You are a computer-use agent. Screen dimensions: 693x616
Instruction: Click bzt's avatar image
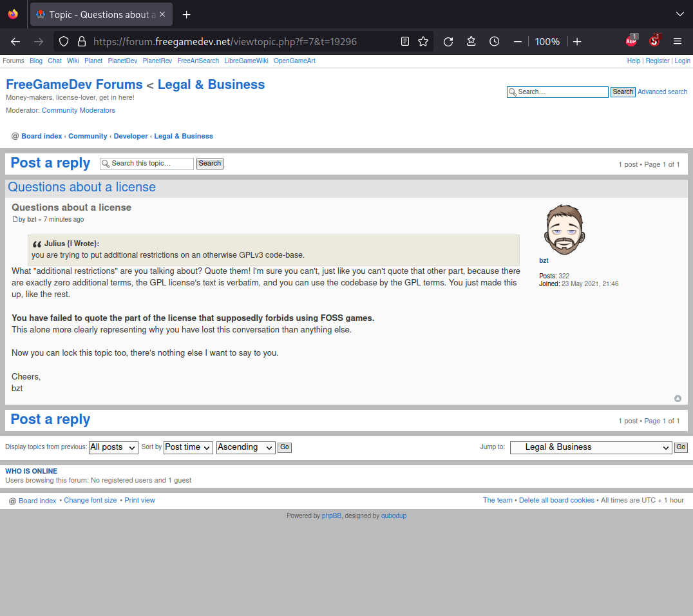(564, 229)
